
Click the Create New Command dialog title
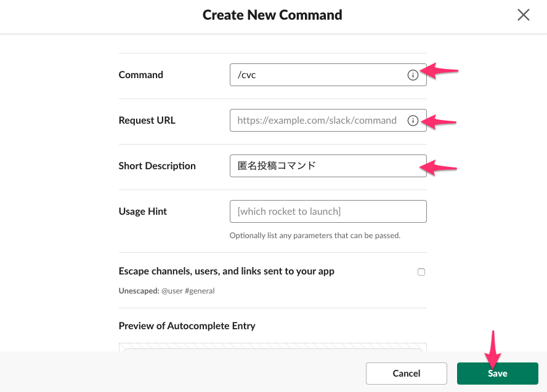click(272, 15)
